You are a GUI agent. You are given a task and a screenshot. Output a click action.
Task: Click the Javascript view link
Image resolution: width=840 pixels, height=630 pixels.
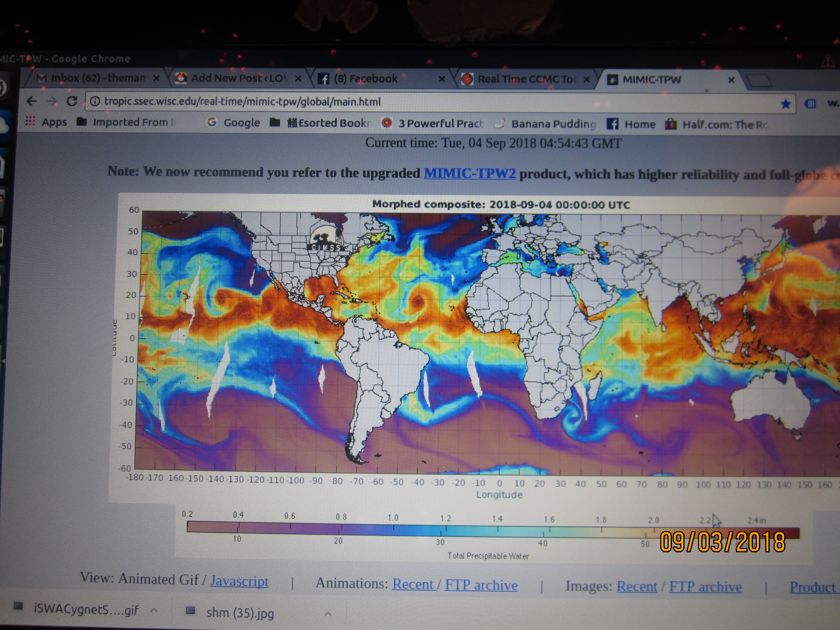(x=239, y=581)
